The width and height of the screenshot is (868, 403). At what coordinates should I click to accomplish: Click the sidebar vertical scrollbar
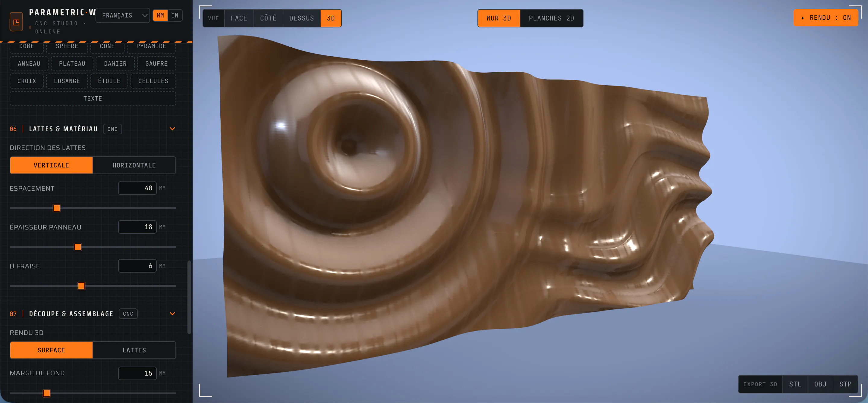(189, 297)
